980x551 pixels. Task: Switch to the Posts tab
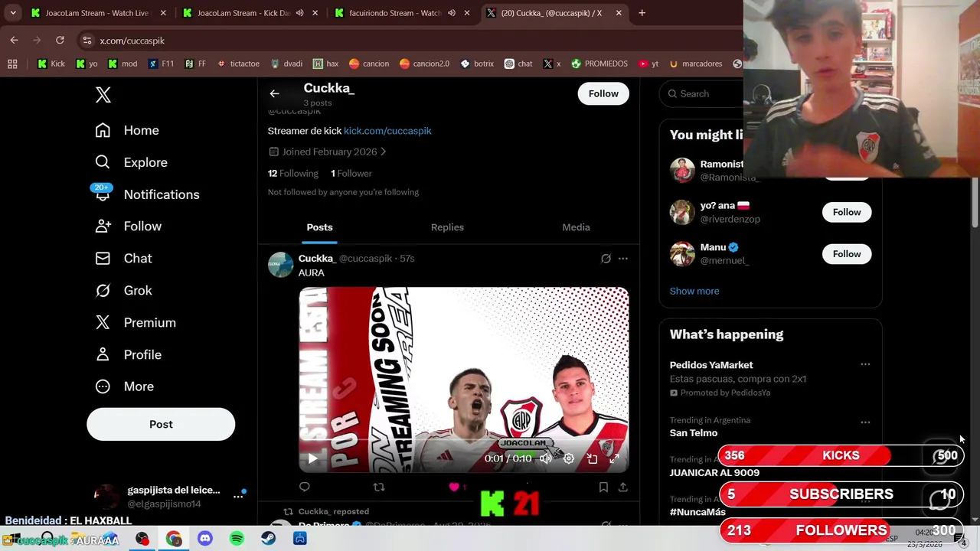point(320,227)
